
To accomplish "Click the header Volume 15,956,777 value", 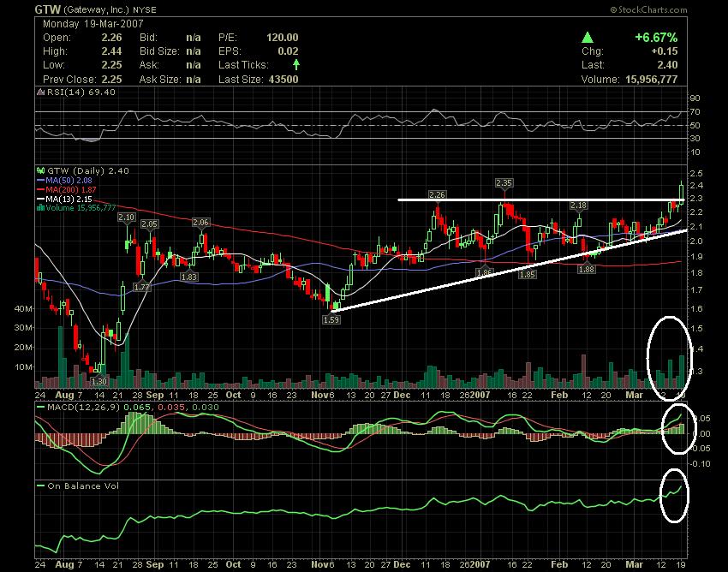I will 652,80.
